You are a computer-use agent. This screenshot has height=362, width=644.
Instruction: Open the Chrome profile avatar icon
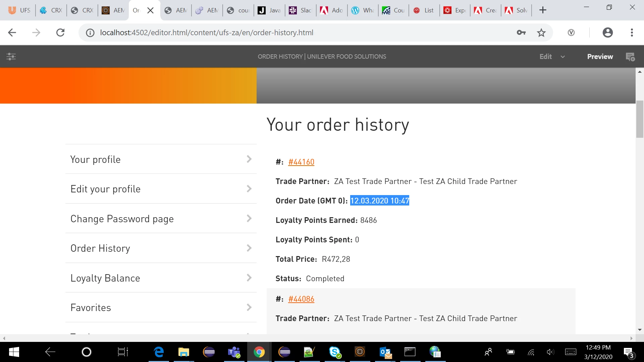(x=607, y=33)
